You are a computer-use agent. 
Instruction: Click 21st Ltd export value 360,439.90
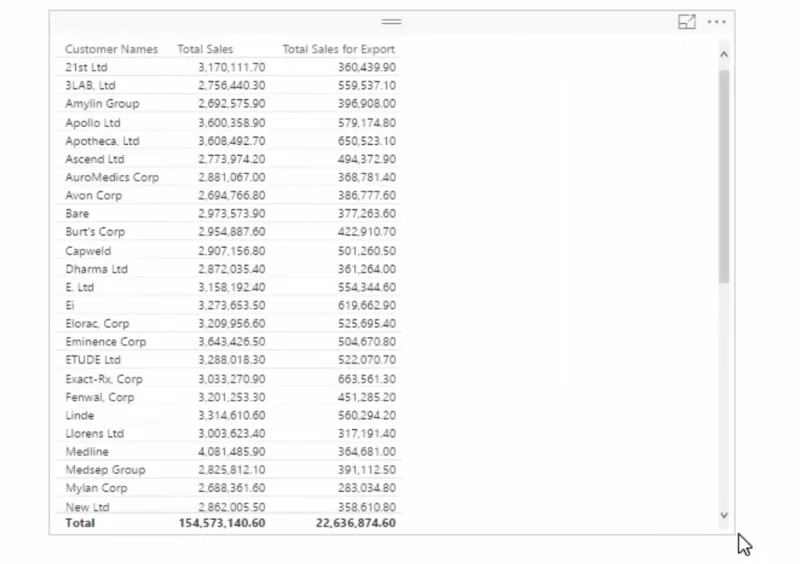367,67
